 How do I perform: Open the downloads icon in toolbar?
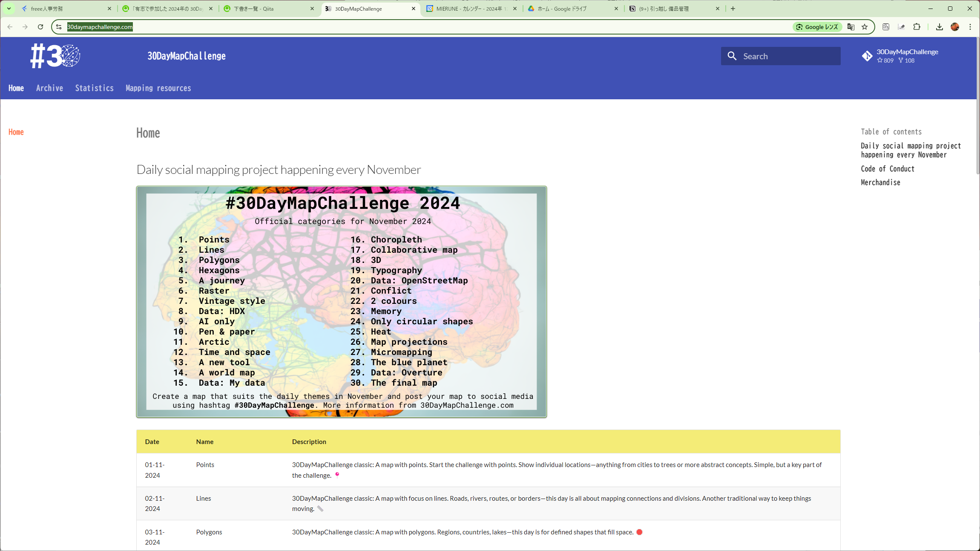pos(940,27)
